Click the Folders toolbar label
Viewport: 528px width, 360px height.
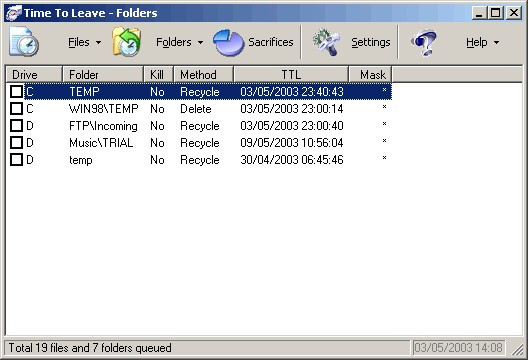click(174, 42)
